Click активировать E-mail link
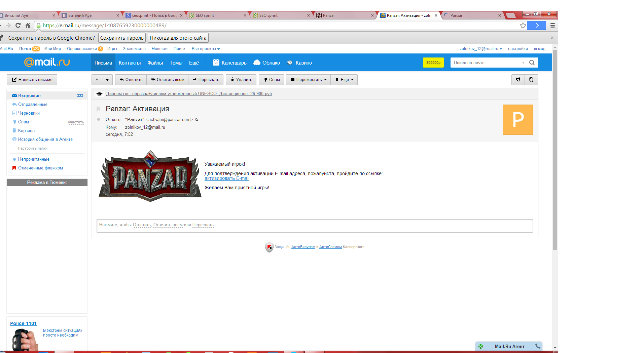Viewport: 644px width, 353px height. [227, 179]
